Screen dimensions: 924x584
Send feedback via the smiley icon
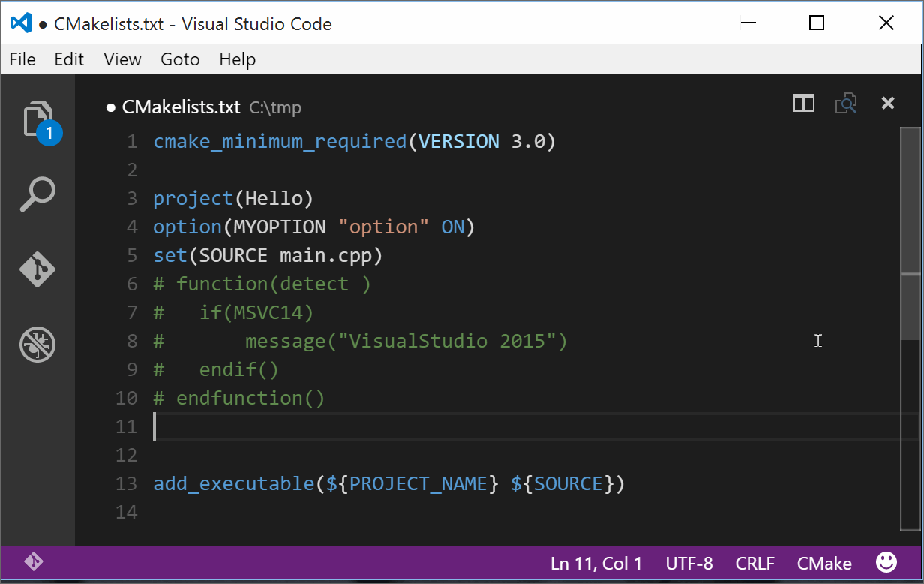tap(886, 562)
